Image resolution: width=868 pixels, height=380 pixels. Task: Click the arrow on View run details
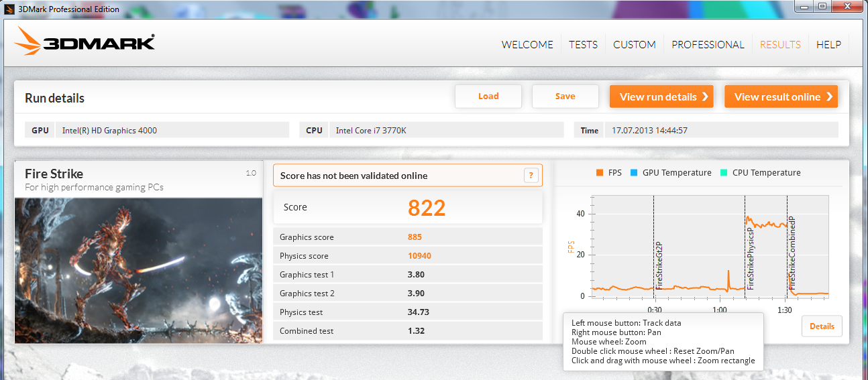pos(705,97)
